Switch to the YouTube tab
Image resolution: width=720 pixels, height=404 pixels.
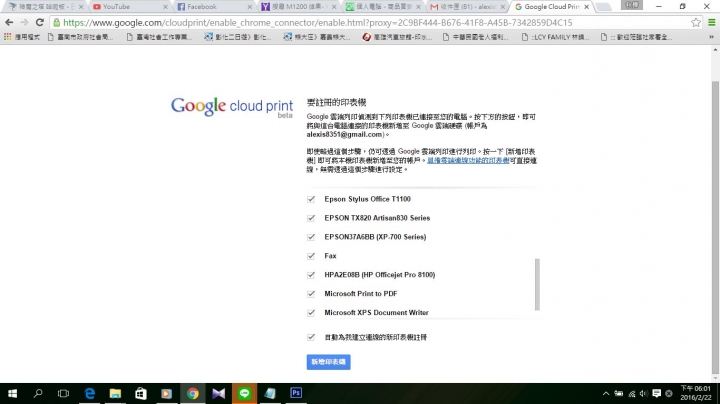[x=129, y=6]
